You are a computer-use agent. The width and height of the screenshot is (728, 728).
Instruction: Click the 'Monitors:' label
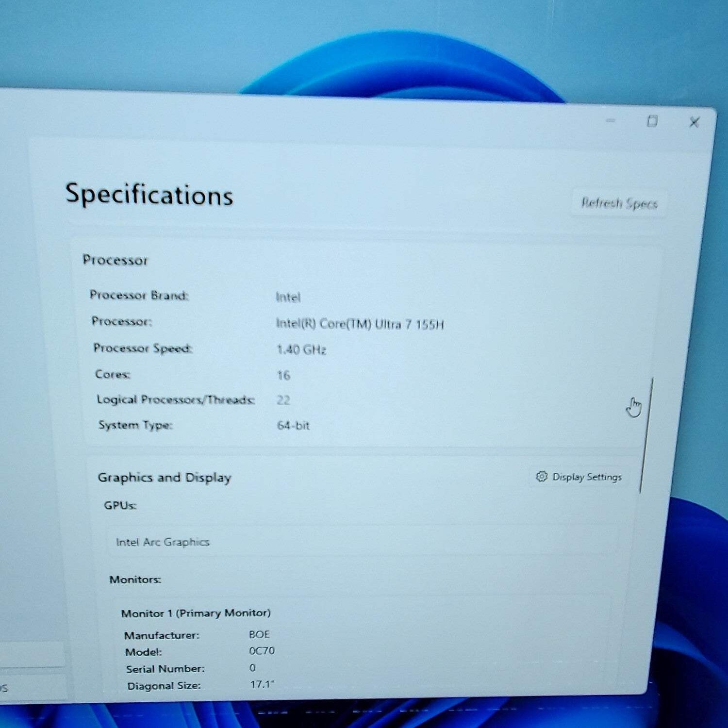coord(135,579)
